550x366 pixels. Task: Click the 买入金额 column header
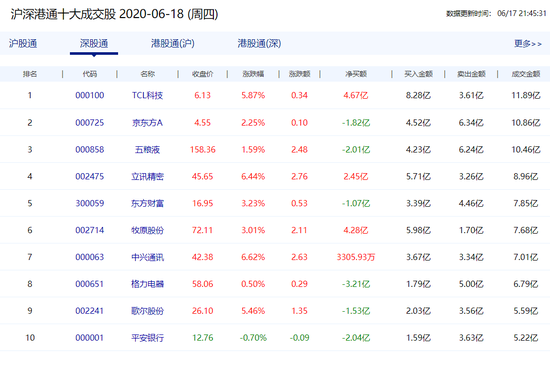click(x=418, y=74)
